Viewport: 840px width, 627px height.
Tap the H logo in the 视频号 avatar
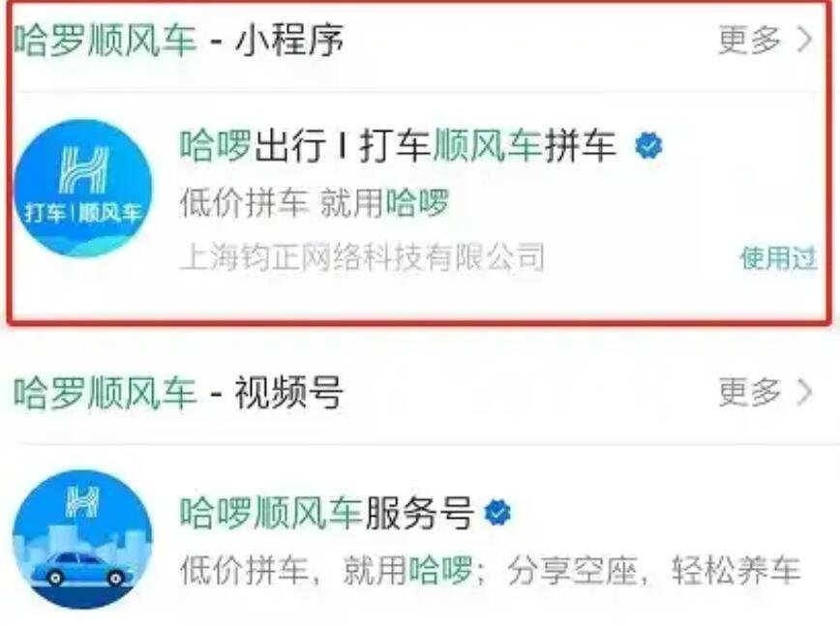pyautogui.click(x=82, y=501)
